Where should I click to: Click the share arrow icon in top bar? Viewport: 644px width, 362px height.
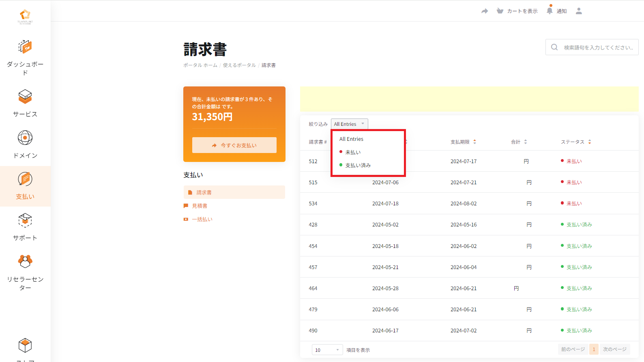click(485, 11)
